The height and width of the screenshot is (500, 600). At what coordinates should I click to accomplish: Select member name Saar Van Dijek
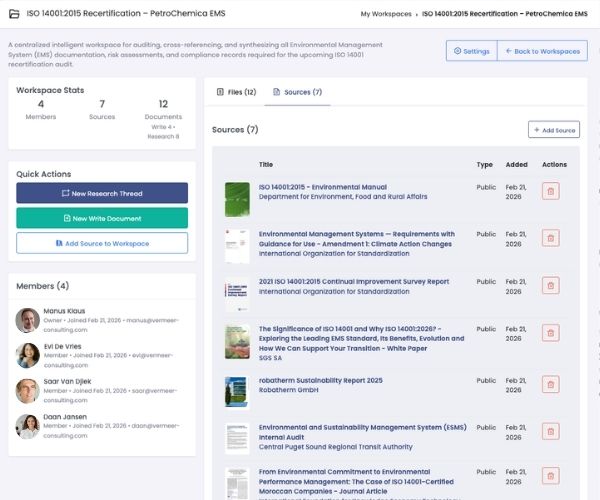tap(67, 381)
